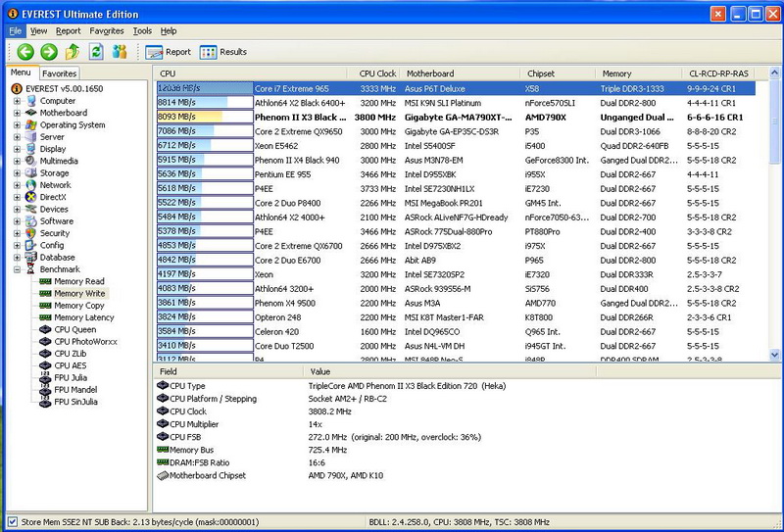Screen dimensions: 784x532
Task: Select the Database icon
Action: [31, 257]
